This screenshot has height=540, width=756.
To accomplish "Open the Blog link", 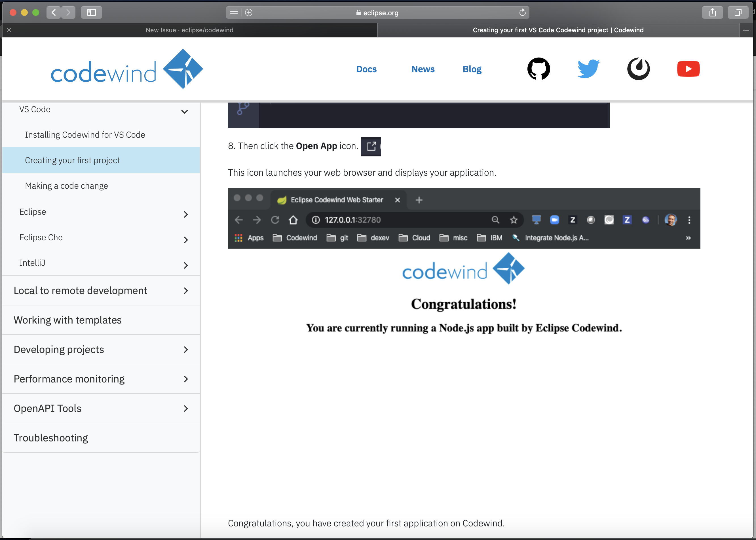I will pyautogui.click(x=472, y=69).
